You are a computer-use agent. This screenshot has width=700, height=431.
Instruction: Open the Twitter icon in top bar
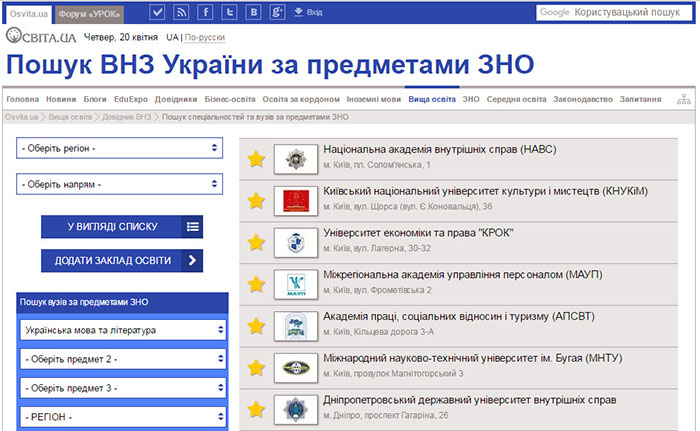[229, 12]
